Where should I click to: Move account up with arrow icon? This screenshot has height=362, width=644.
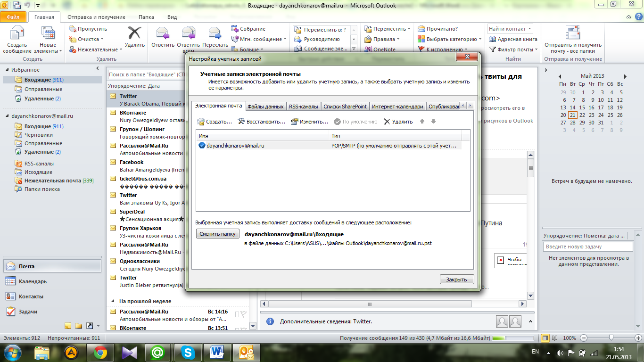422,122
